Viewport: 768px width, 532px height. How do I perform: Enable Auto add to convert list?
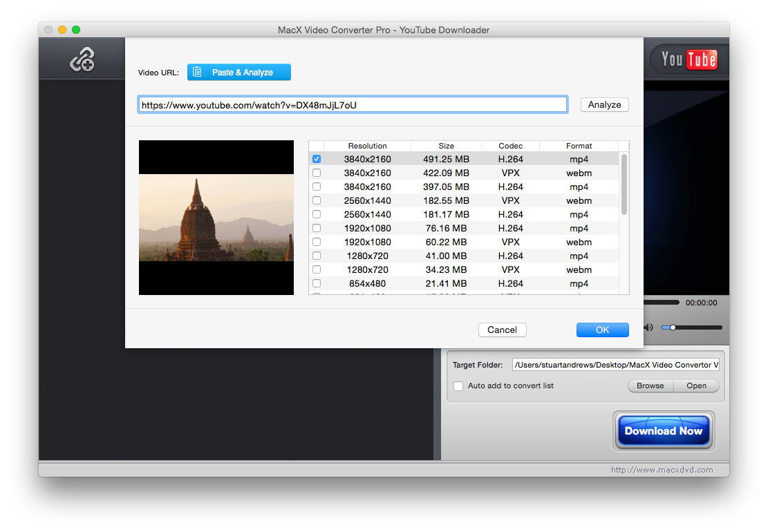[458, 386]
